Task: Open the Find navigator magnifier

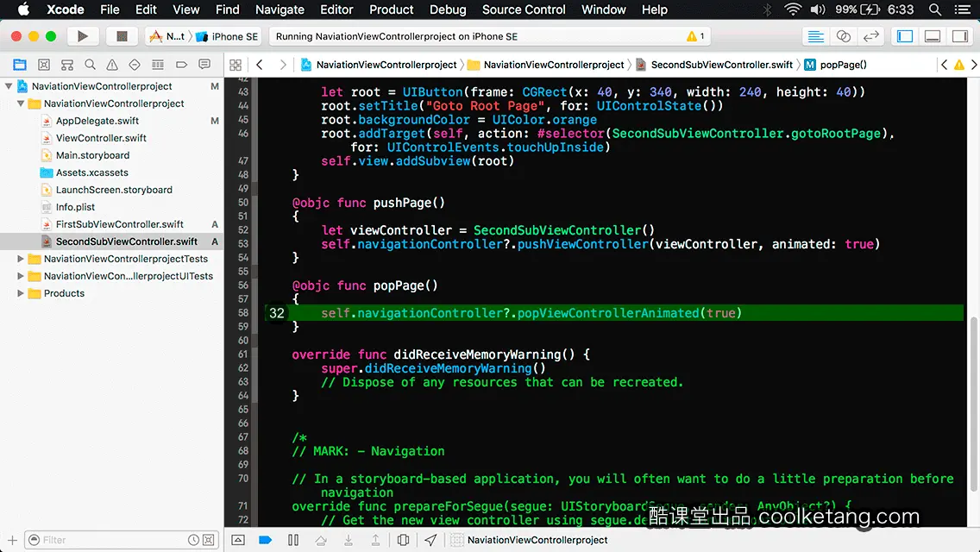Action: click(90, 65)
